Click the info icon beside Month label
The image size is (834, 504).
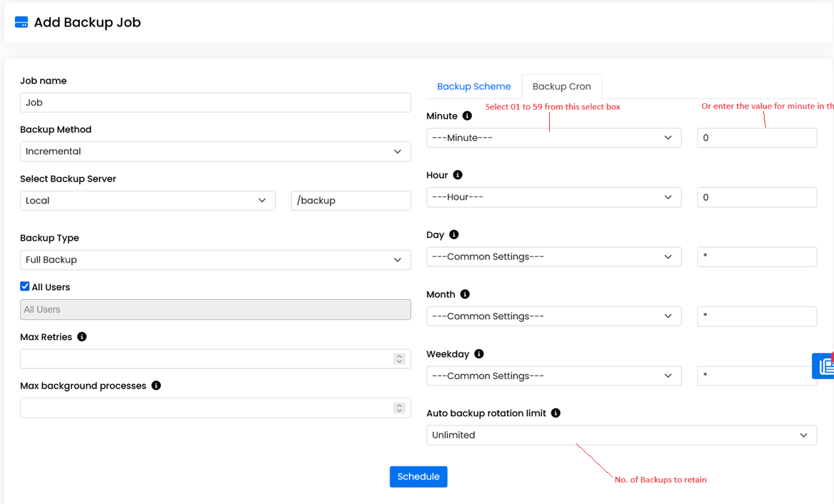(465, 294)
